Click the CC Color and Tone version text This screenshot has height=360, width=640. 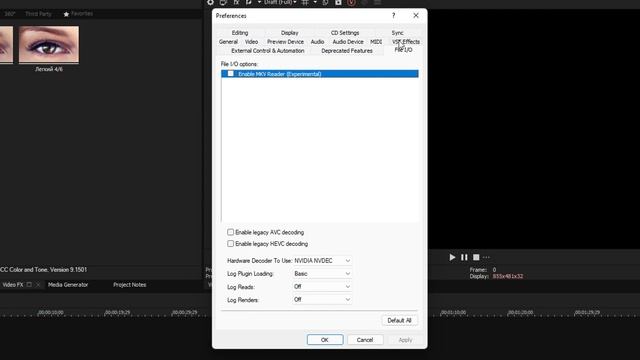43,270
